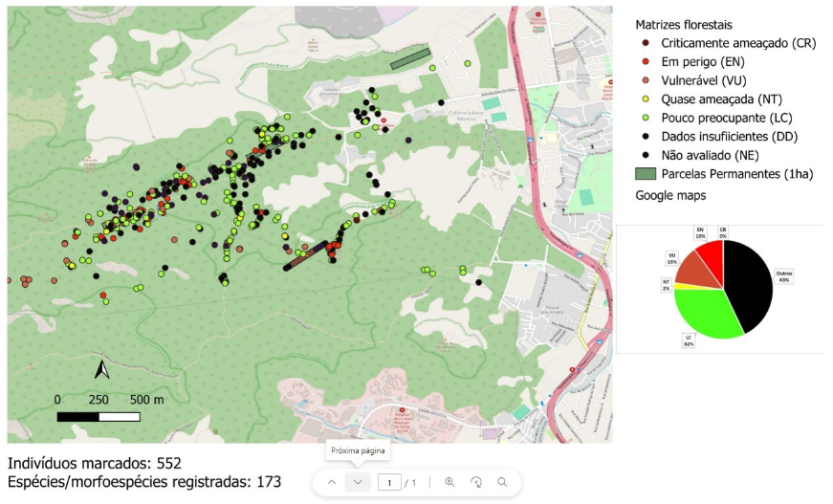
Task: Click the Google maps label
Action: tap(670, 195)
